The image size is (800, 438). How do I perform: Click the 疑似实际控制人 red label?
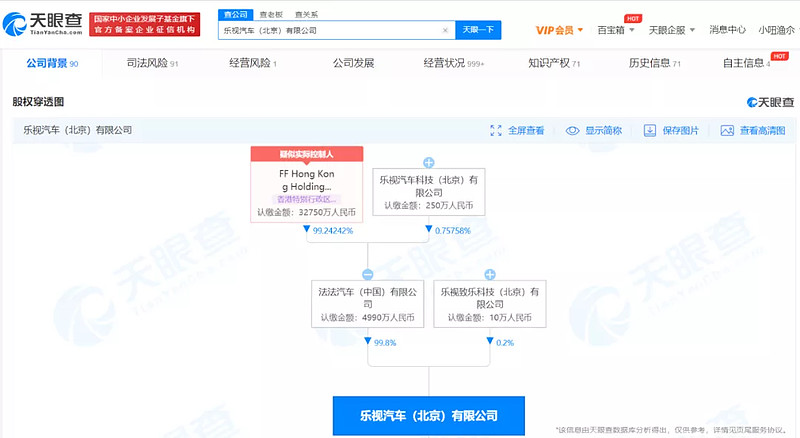pyautogui.click(x=307, y=154)
